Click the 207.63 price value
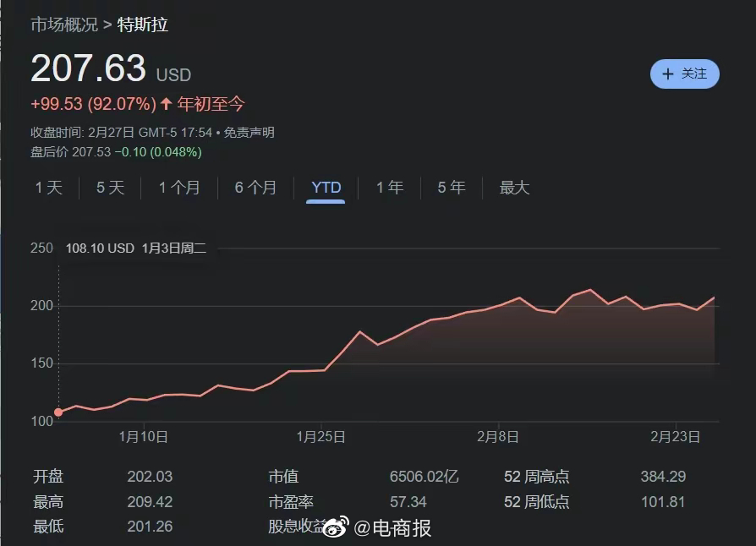The height and width of the screenshot is (546, 756). click(88, 68)
